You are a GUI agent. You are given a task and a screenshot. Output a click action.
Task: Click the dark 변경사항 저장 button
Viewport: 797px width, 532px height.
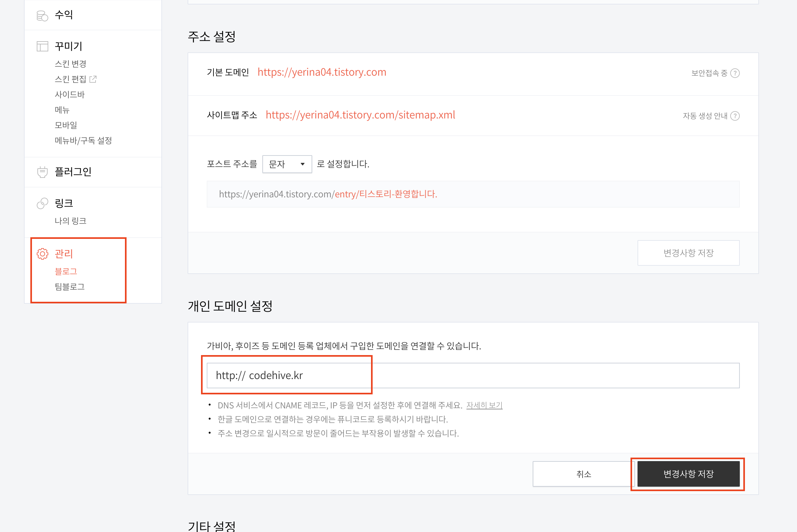(688, 474)
